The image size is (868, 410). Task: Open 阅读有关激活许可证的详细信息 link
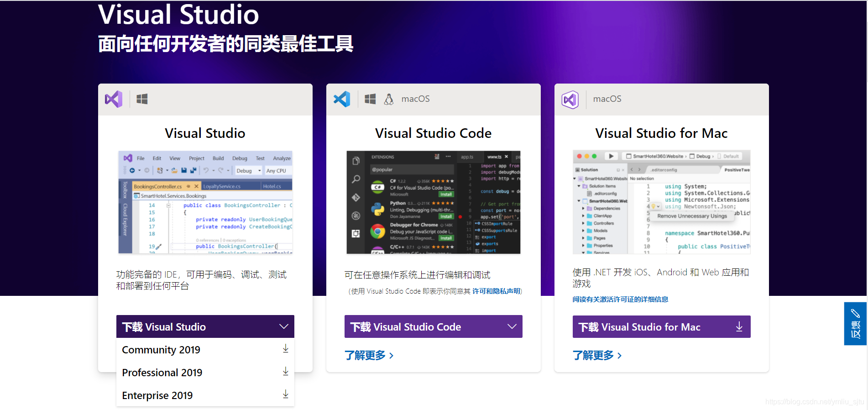point(620,300)
